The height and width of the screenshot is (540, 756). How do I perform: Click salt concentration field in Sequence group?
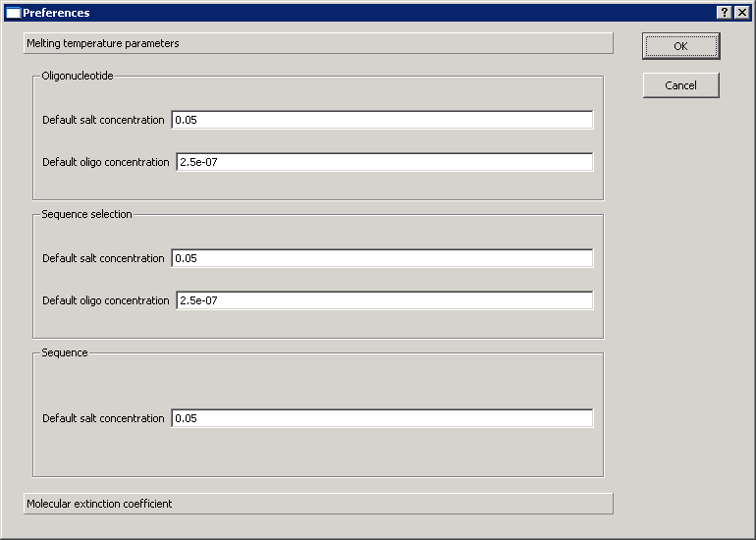click(x=382, y=418)
